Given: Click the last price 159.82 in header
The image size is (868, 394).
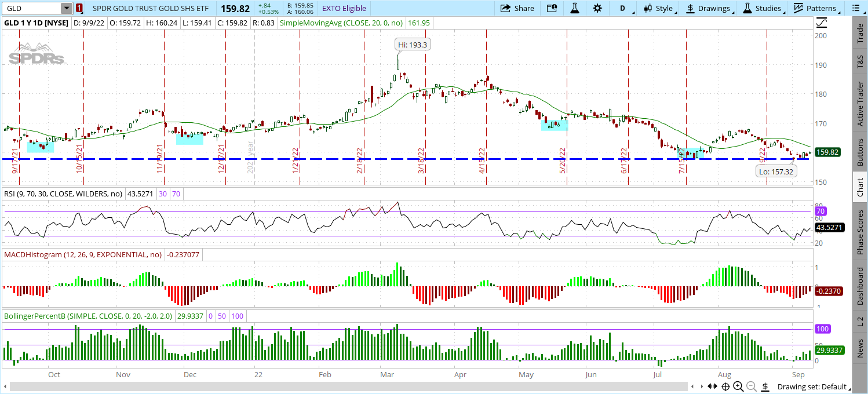Looking at the screenshot, I should 236,8.
